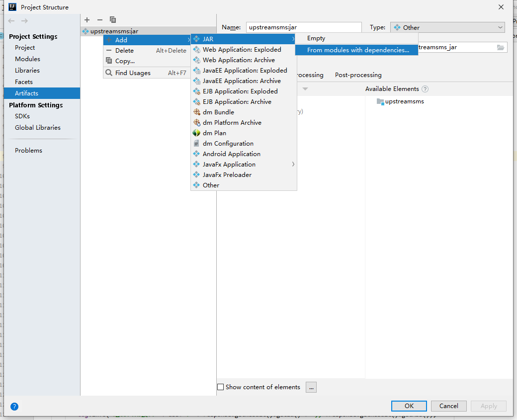Select dm Configuration artifact type
The width and height of the screenshot is (517, 420).
pyautogui.click(x=244, y=144)
